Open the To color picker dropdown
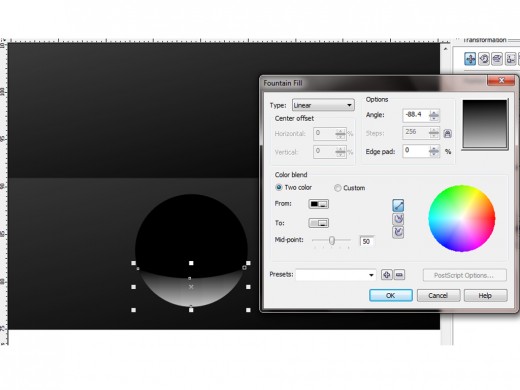The image size is (520, 390). click(319, 223)
